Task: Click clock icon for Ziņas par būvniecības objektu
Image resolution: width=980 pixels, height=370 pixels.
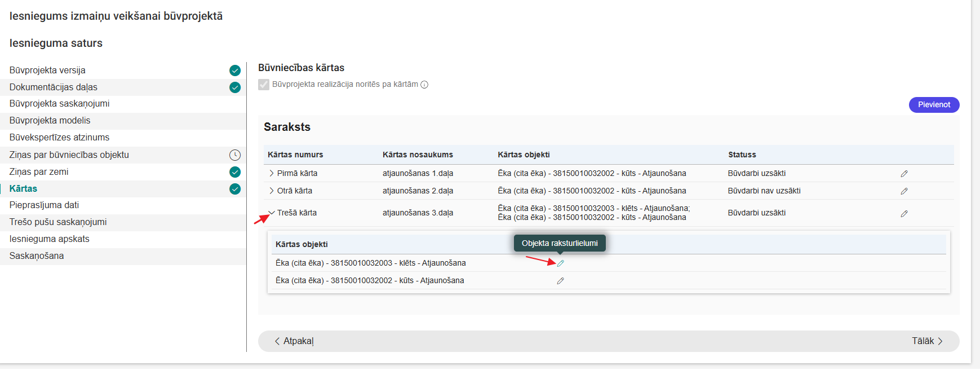Action: click(x=235, y=155)
